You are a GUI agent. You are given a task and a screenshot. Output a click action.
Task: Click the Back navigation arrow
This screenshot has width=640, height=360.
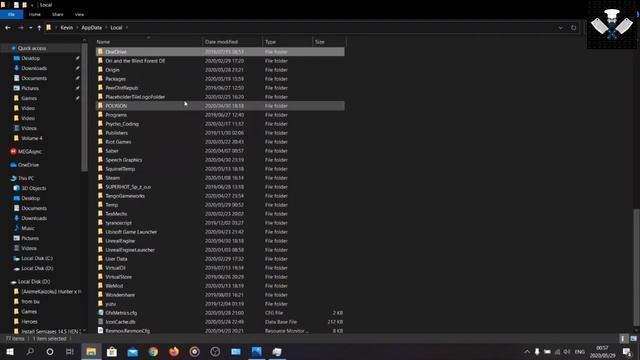tap(8, 28)
